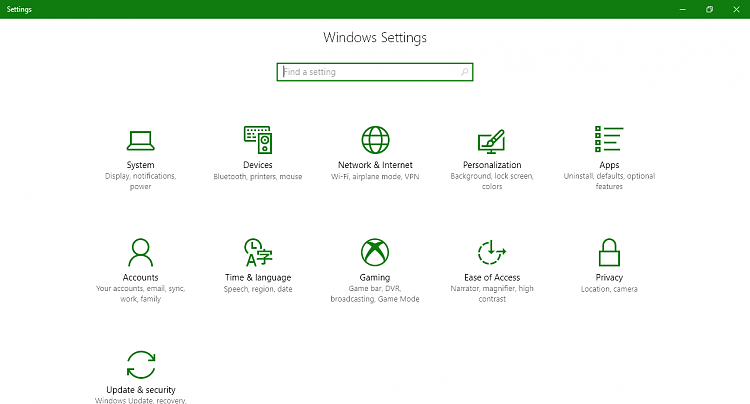Click the Ease of Access label
The width and height of the screenshot is (750, 404).
point(492,277)
